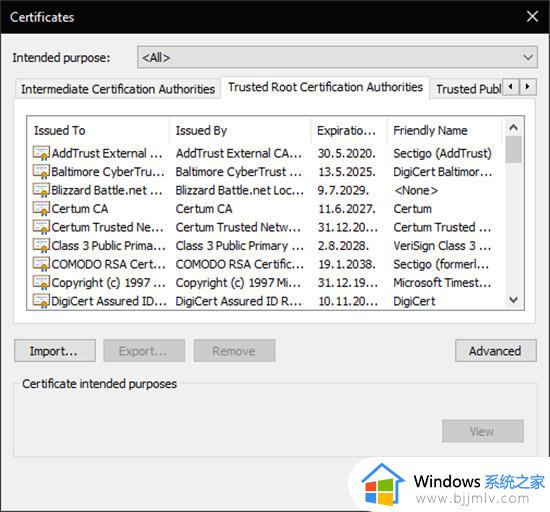This screenshot has height=512, width=550.
Task: Click the 'DigiCert Baltimor...' friendly name
Action: coord(443,172)
